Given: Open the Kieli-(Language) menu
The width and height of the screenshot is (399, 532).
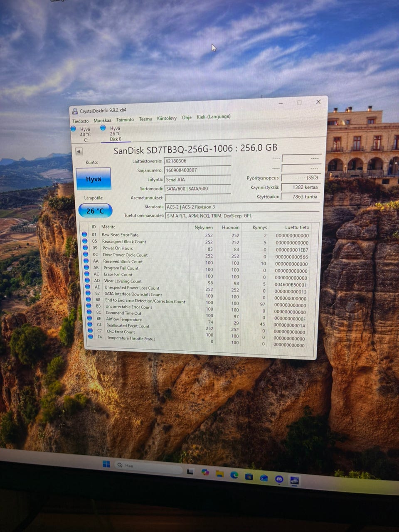Looking at the screenshot, I should click(x=214, y=117).
